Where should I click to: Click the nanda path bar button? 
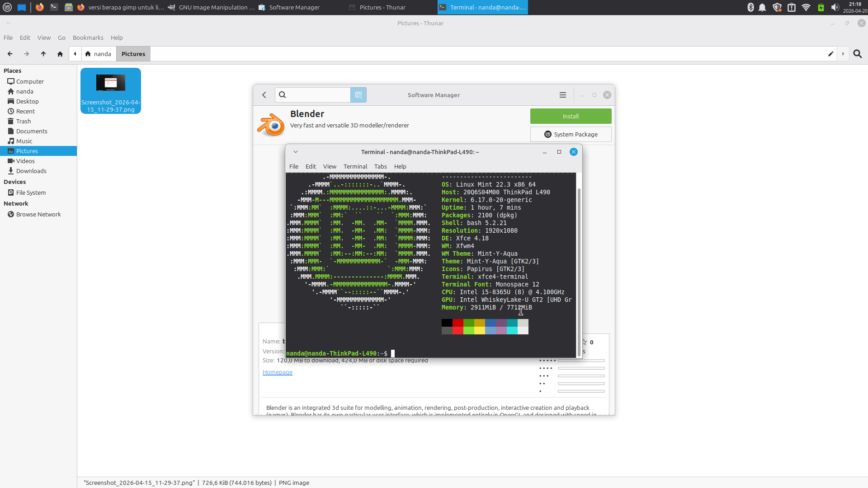99,54
